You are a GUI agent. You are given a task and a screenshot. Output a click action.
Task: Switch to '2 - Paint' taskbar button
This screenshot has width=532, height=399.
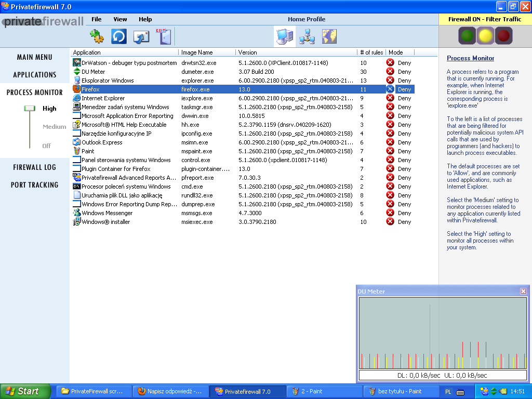click(x=325, y=391)
